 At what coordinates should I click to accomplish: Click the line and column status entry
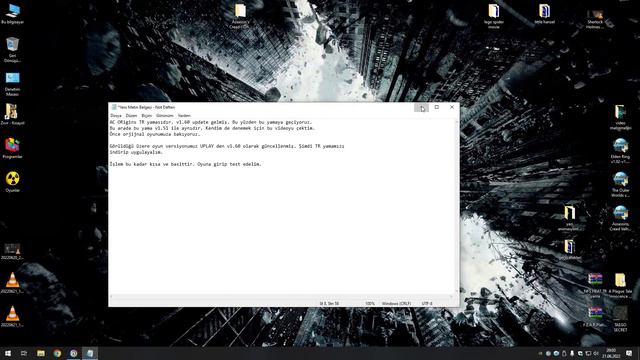(x=329, y=304)
